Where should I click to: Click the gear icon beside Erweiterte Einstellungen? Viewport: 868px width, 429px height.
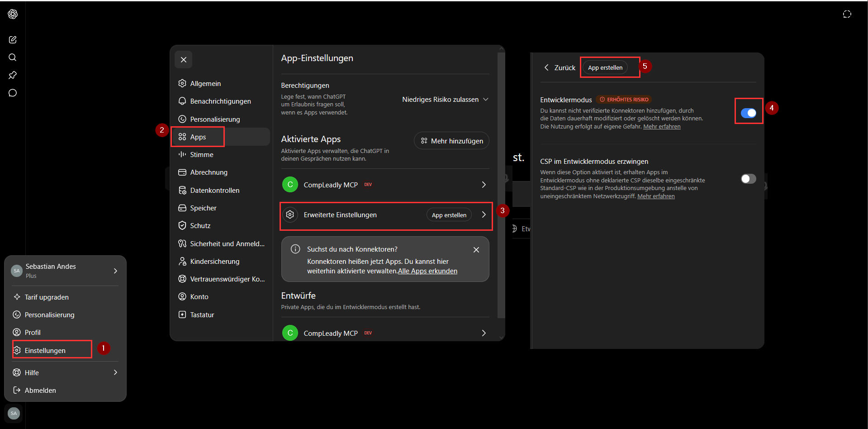coord(290,214)
